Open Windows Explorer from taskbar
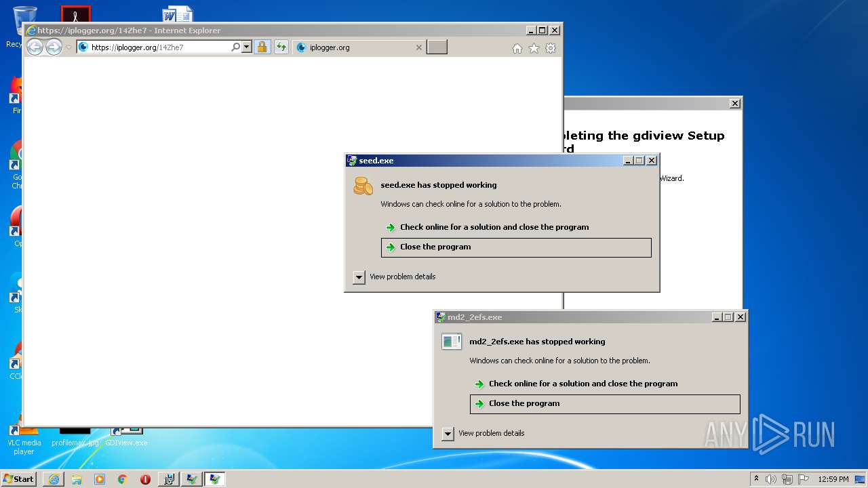Screen dimensions: 868x488 (77, 479)
